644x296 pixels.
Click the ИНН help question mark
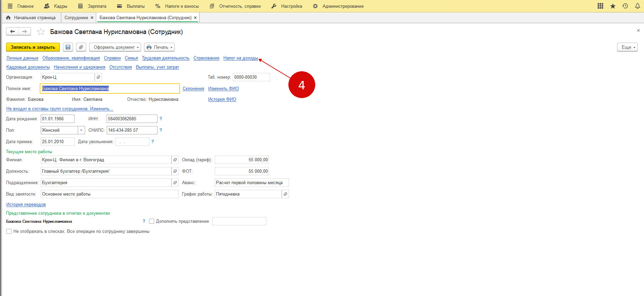pyautogui.click(x=161, y=119)
